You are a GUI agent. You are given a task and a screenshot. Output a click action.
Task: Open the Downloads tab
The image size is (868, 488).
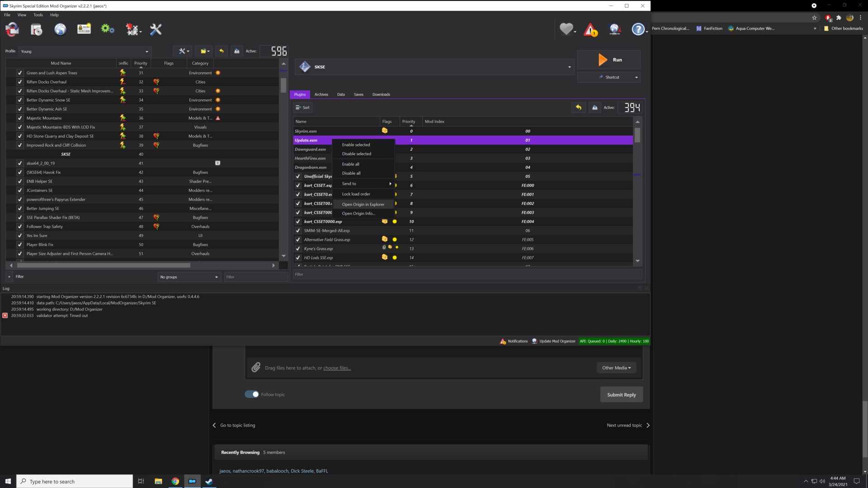[x=381, y=94]
